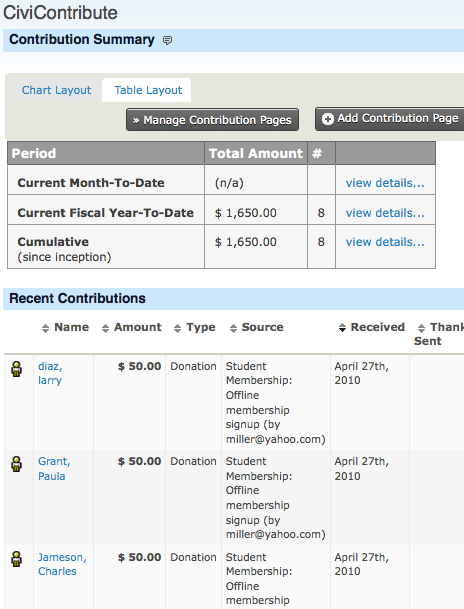This screenshot has height=609, width=464.
Task: View details for Current Month-To-Date
Action: point(385,183)
